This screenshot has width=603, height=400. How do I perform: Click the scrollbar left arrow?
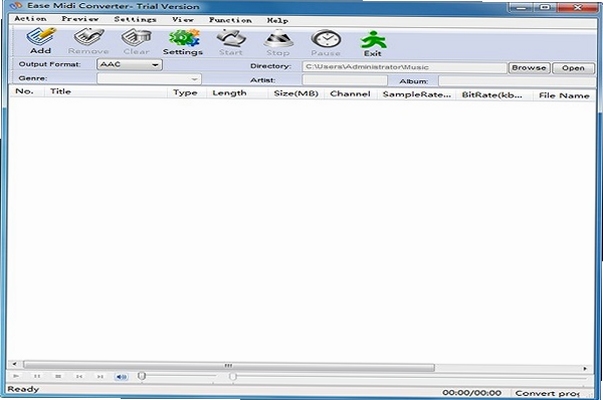(15, 363)
